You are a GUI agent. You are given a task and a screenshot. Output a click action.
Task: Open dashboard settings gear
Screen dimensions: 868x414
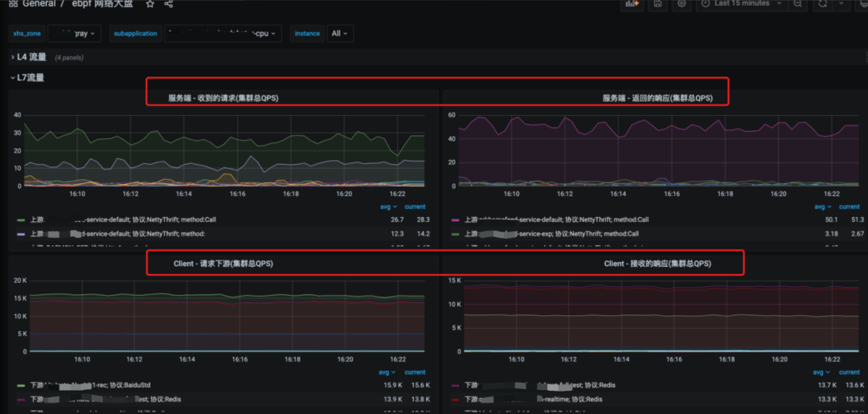coord(682,4)
